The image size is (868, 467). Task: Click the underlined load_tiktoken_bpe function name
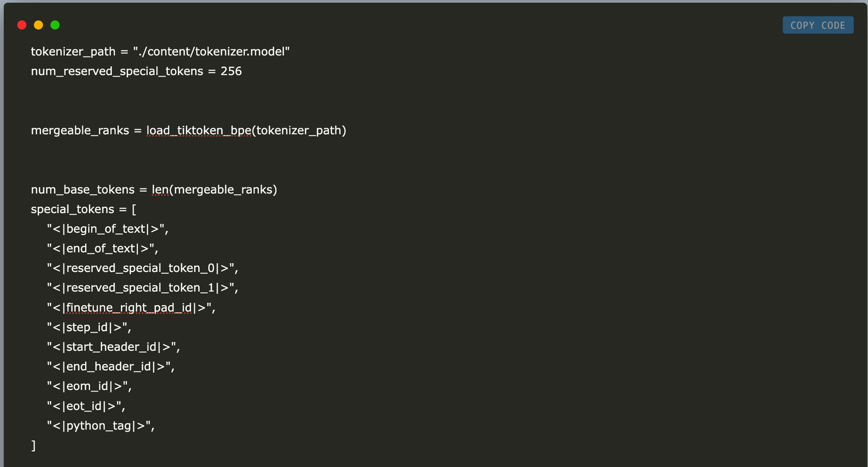click(x=199, y=130)
